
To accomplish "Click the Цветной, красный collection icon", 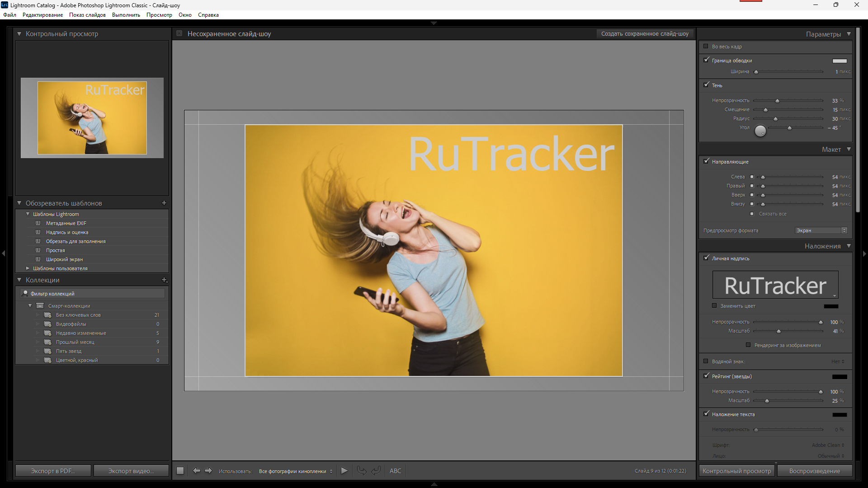I will click(47, 360).
